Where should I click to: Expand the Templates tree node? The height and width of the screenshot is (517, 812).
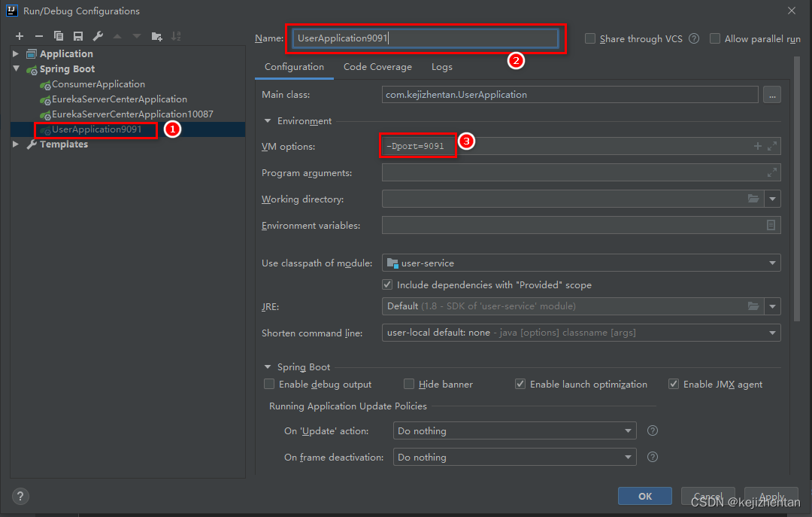16,144
